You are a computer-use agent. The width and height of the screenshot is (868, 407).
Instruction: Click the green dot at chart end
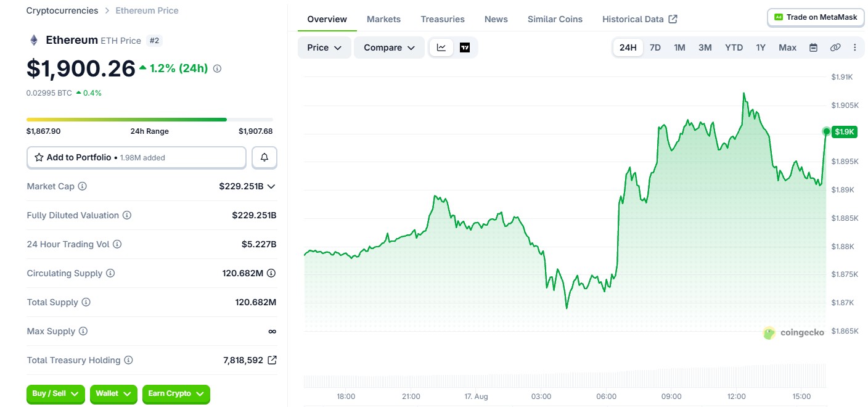point(826,131)
